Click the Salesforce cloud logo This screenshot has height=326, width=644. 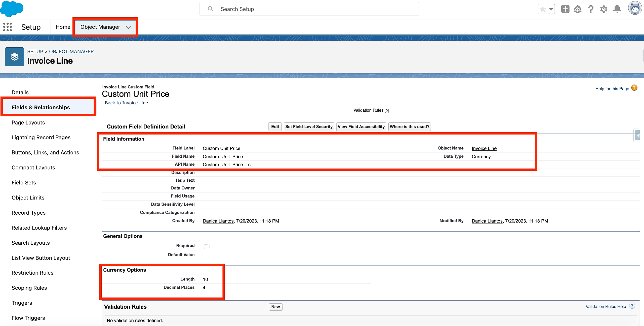pos(12,9)
